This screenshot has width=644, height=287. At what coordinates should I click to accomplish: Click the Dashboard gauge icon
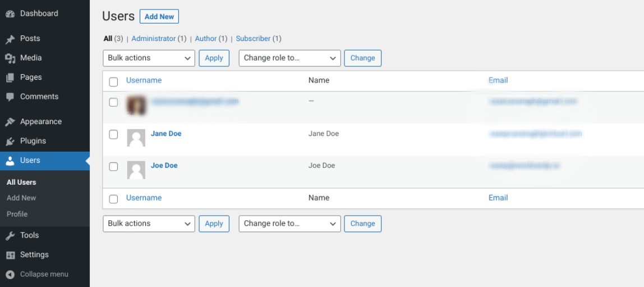click(10, 14)
